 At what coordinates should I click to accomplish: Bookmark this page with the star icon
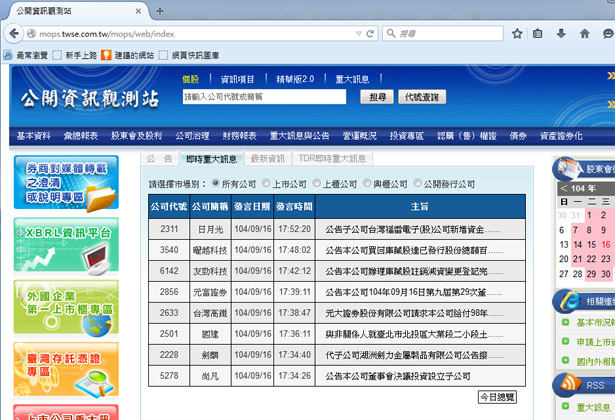[x=517, y=34]
